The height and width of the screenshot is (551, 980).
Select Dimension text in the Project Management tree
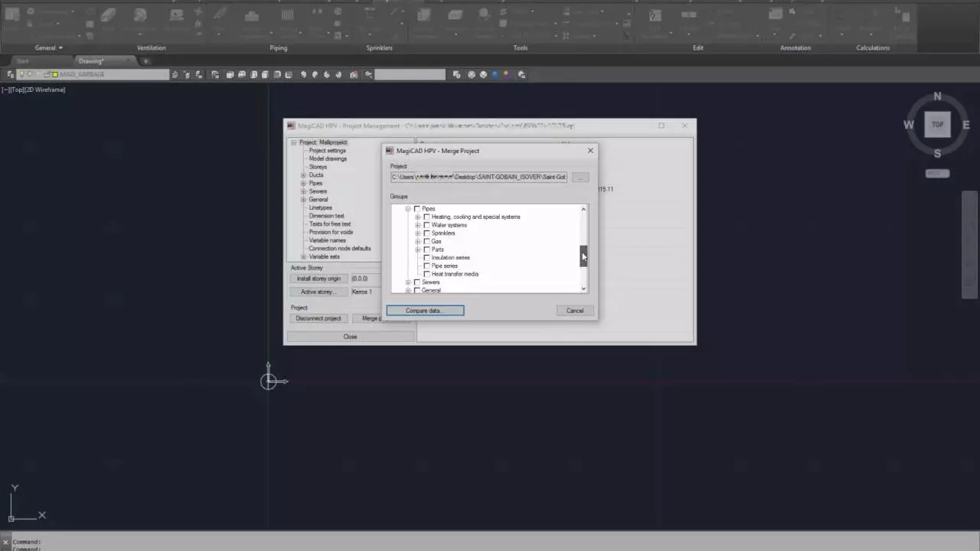pyautogui.click(x=327, y=216)
